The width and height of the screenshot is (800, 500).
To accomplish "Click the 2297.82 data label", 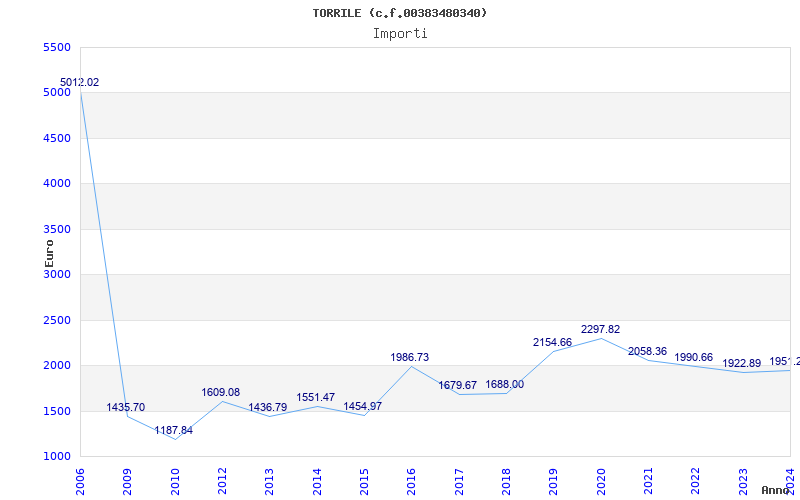I will point(601,329).
